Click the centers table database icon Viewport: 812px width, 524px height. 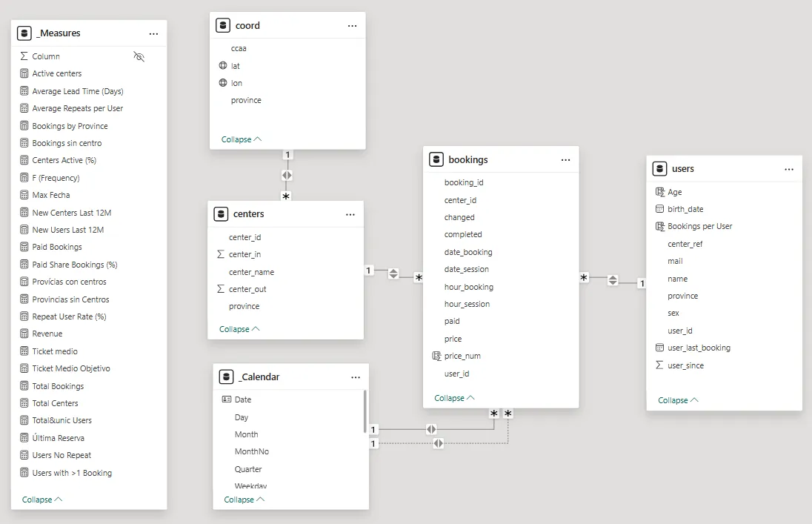coord(221,214)
